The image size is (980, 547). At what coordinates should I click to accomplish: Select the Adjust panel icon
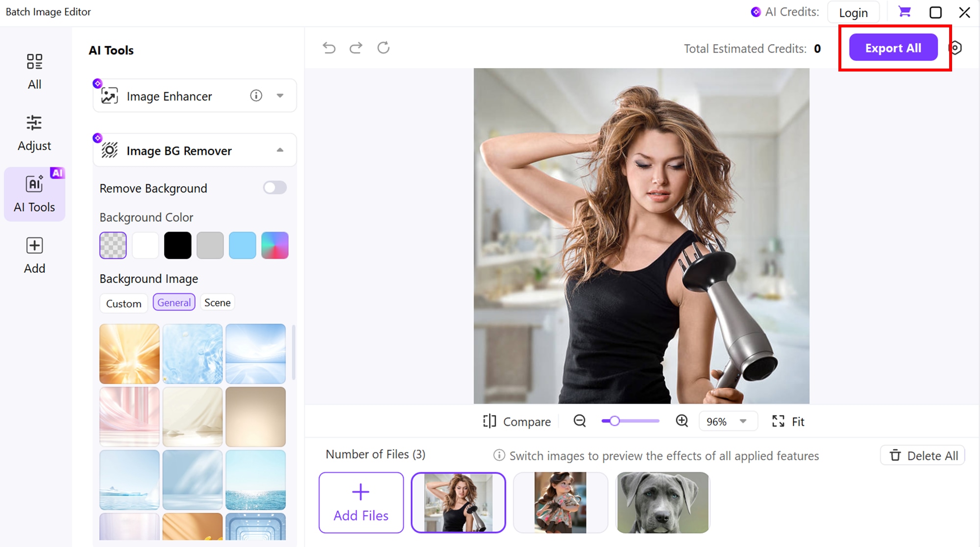click(x=34, y=132)
